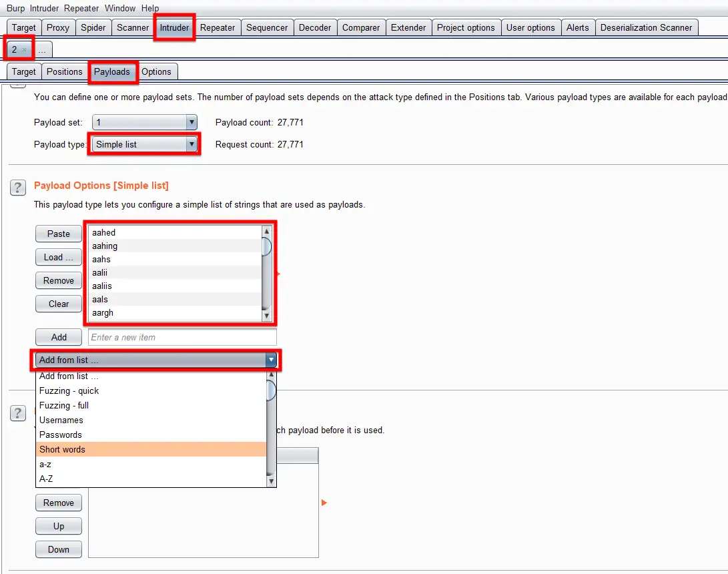Clear the payload list

click(x=59, y=304)
